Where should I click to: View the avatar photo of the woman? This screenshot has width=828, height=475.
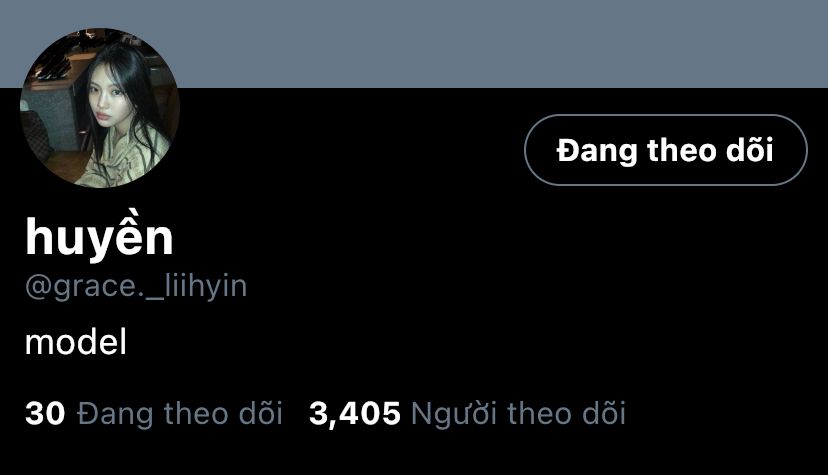[x=100, y=108]
